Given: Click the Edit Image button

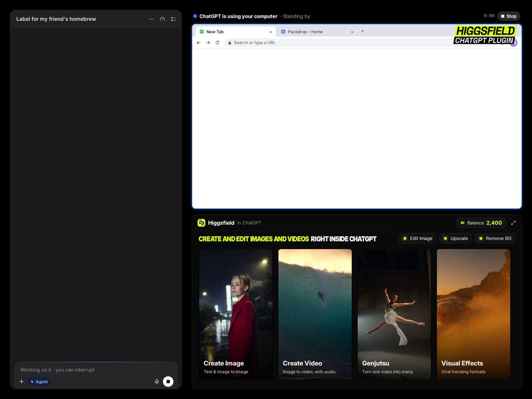Looking at the screenshot, I should [417, 239].
